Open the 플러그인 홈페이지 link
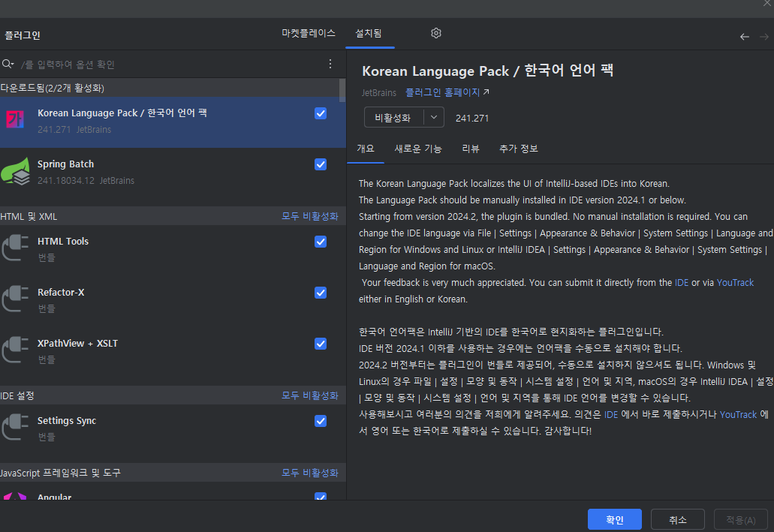Image resolution: width=774 pixels, height=532 pixels. 443,92
